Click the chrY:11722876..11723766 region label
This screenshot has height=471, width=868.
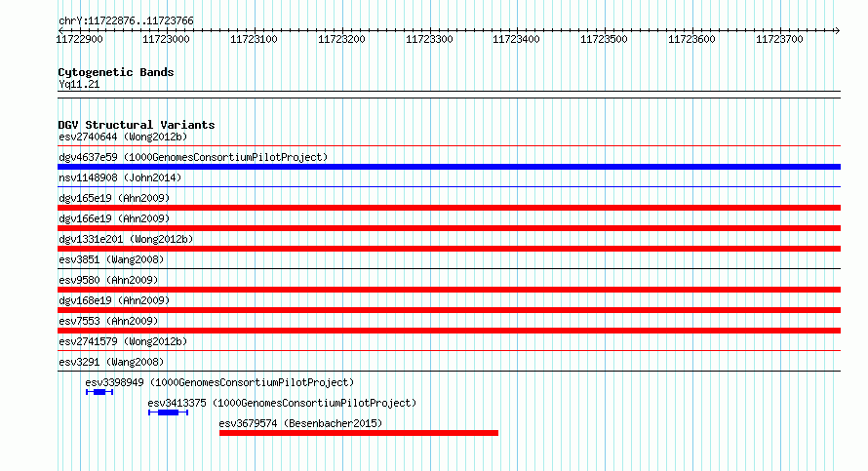(126, 21)
